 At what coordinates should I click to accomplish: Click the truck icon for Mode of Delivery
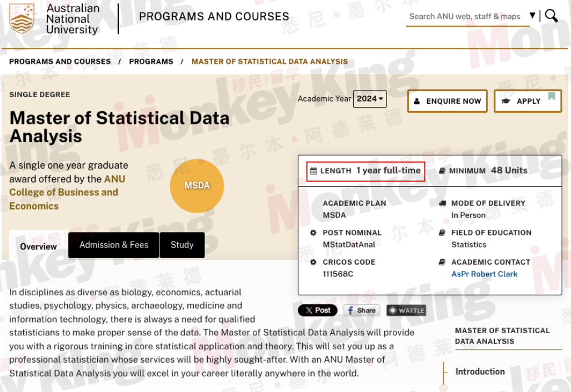442,203
